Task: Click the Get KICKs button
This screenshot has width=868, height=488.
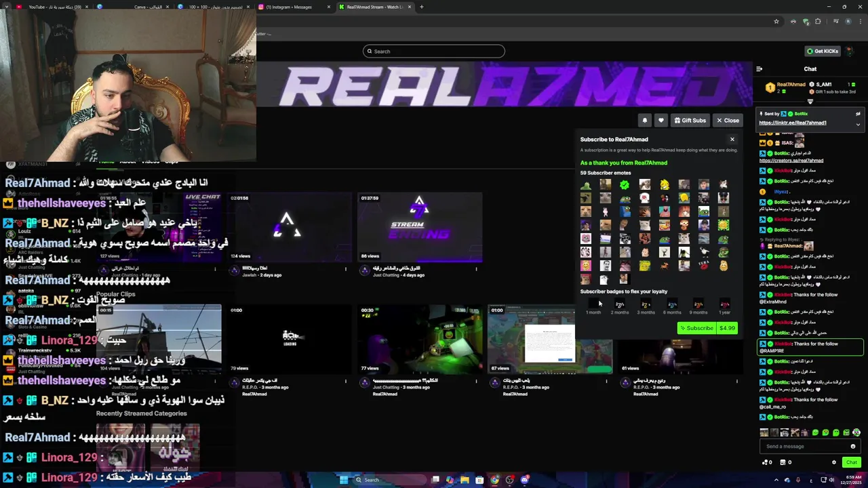Action: (823, 51)
